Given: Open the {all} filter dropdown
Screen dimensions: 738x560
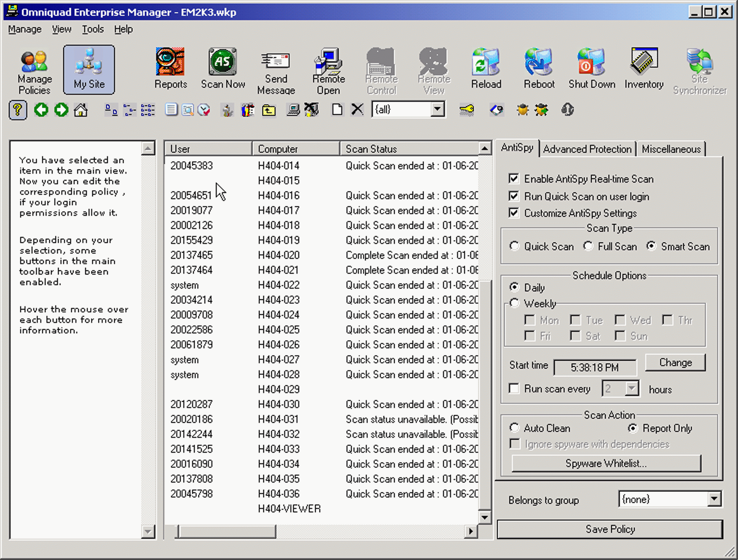Looking at the screenshot, I should click(x=438, y=109).
